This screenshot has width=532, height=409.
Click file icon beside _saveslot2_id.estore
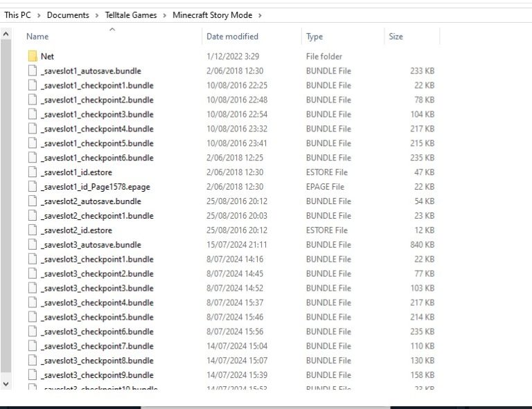[33, 230]
